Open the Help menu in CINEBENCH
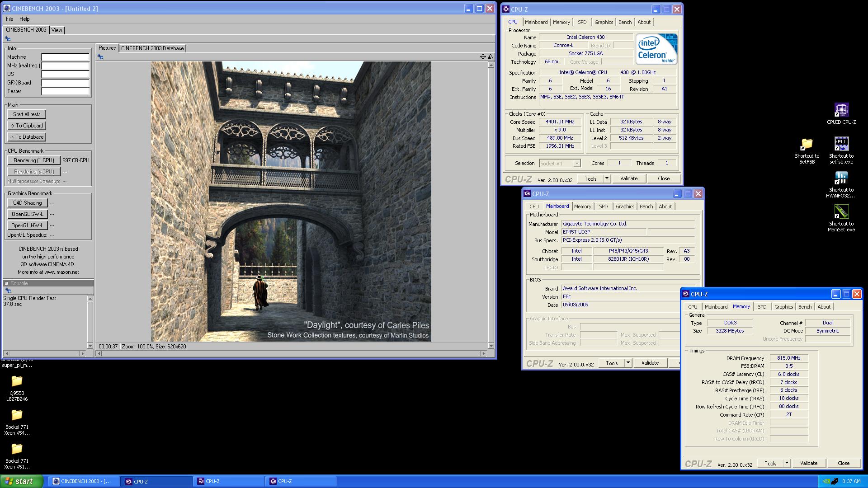868x488 pixels. 24,19
